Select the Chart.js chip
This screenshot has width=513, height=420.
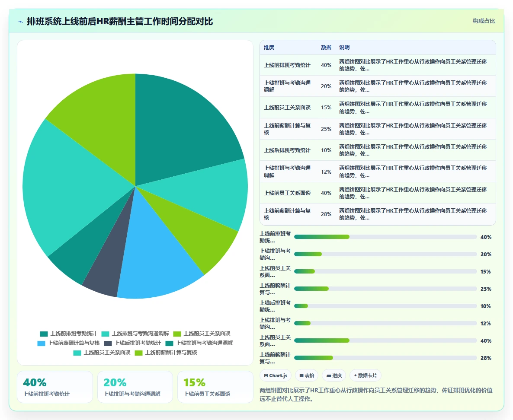pos(276,375)
